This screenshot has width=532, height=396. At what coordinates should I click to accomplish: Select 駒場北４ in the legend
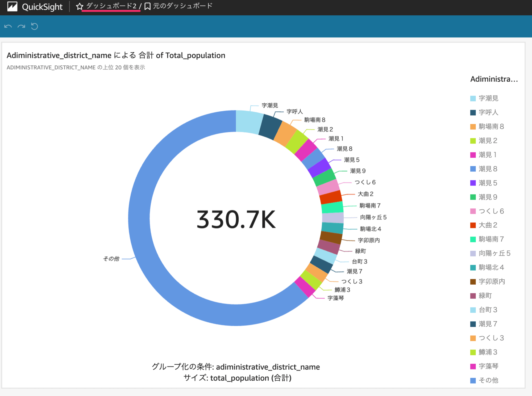click(487, 267)
